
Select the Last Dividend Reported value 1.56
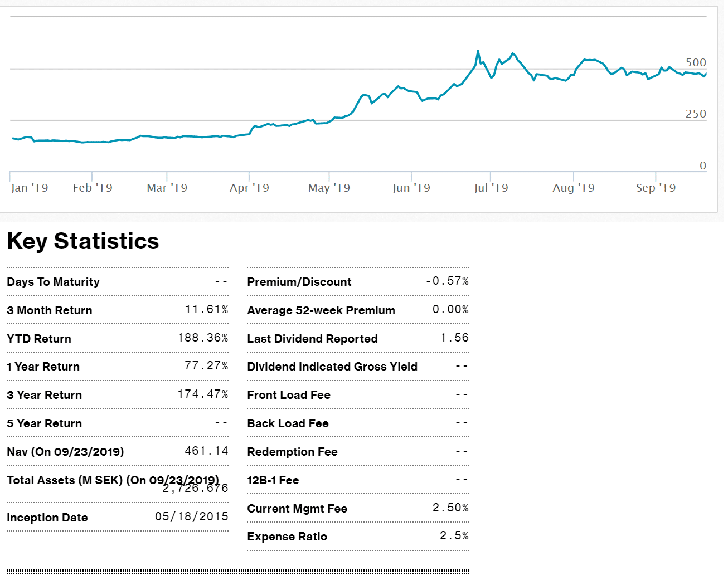[x=454, y=338]
